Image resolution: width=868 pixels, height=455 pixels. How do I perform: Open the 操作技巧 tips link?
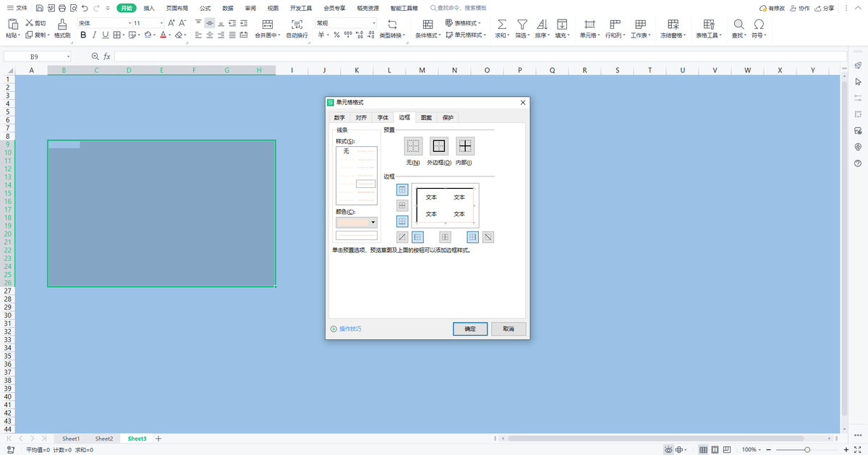tap(350, 329)
